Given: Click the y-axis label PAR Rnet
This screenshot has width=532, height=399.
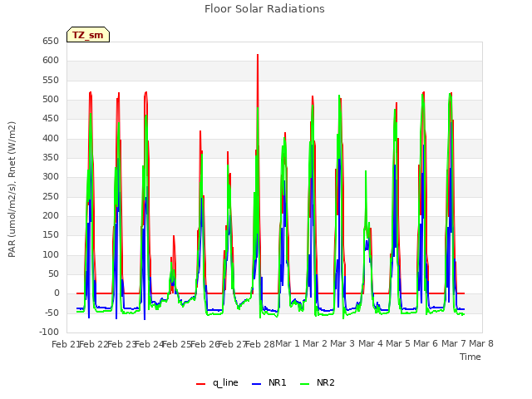Looking at the screenshot, I should (x=12, y=190).
